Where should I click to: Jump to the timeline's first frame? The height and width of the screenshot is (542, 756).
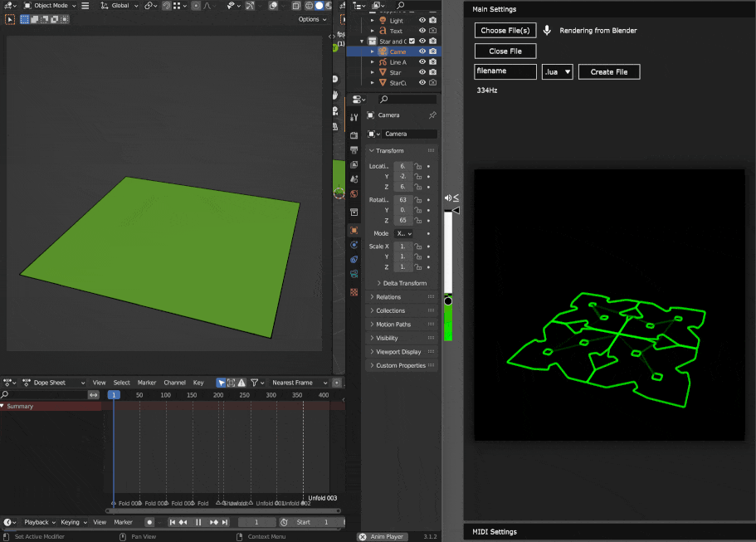point(173,522)
